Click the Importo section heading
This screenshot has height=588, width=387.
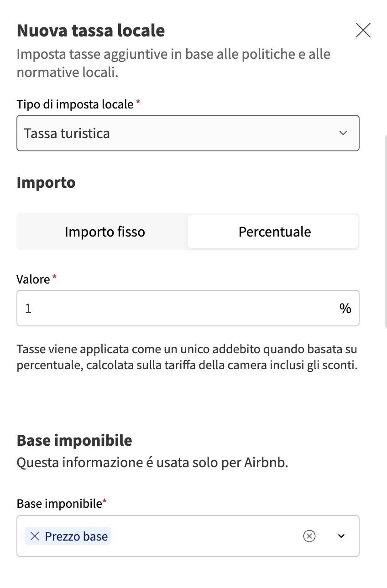click(46, 182)
